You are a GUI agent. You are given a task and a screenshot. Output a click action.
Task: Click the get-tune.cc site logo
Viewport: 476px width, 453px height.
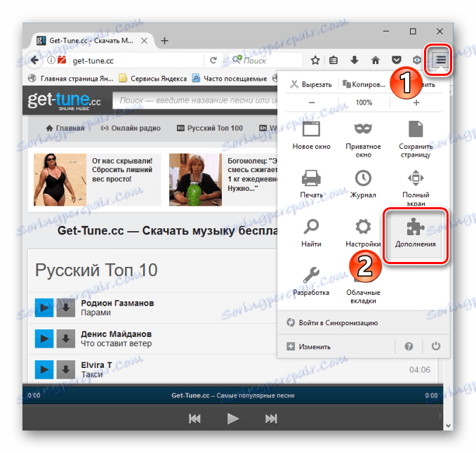coord(64,100)
